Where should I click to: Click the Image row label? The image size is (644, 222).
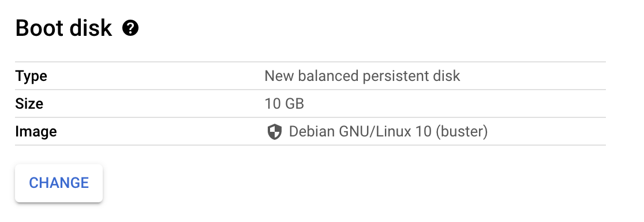[x=36, y=132]
